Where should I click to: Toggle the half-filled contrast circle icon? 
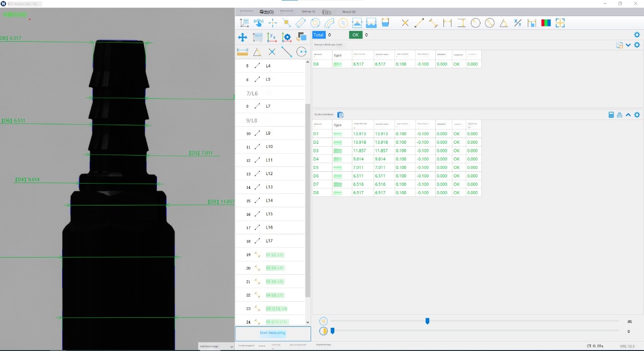[x=323, y=331]
